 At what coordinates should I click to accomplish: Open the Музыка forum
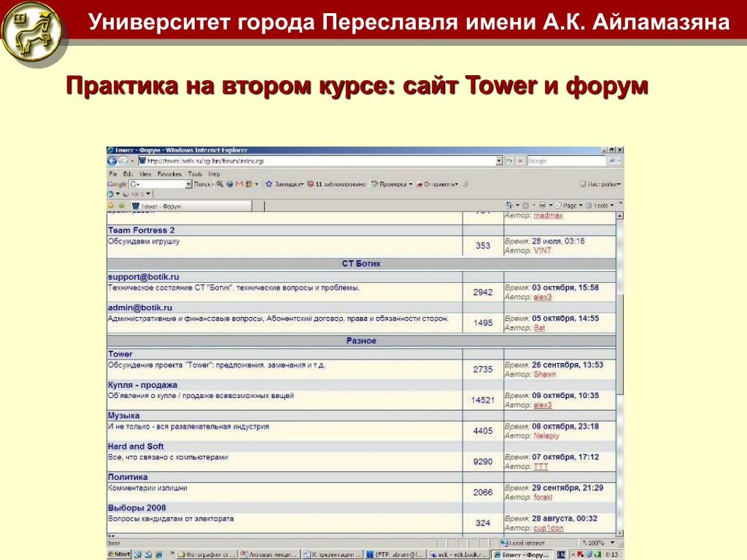[123, 415]
